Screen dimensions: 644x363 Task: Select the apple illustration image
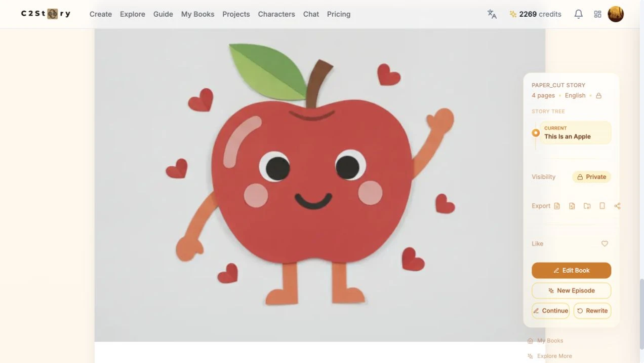[319, 185]
